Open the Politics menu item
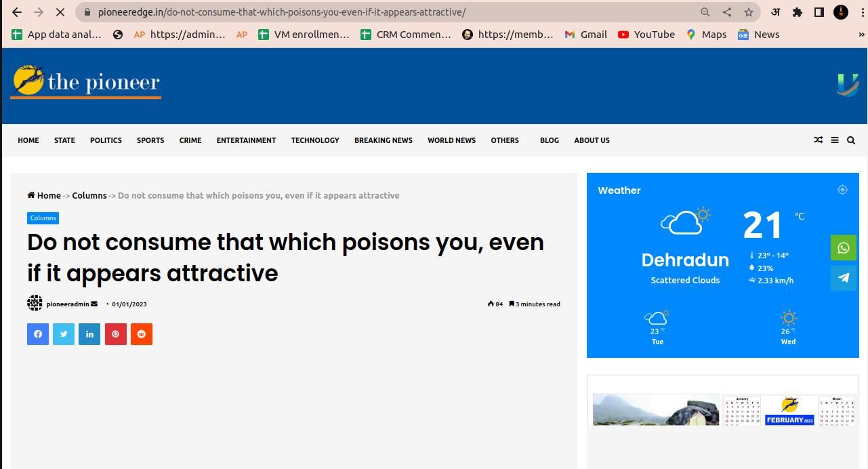 pyautogui.click(x=106, y=140)
